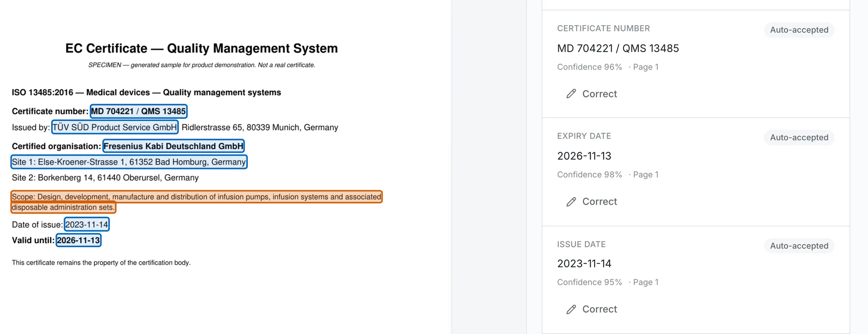
Task: Click certificate remains property footer text
Action: pyautogui.click(x=101, y=263)
